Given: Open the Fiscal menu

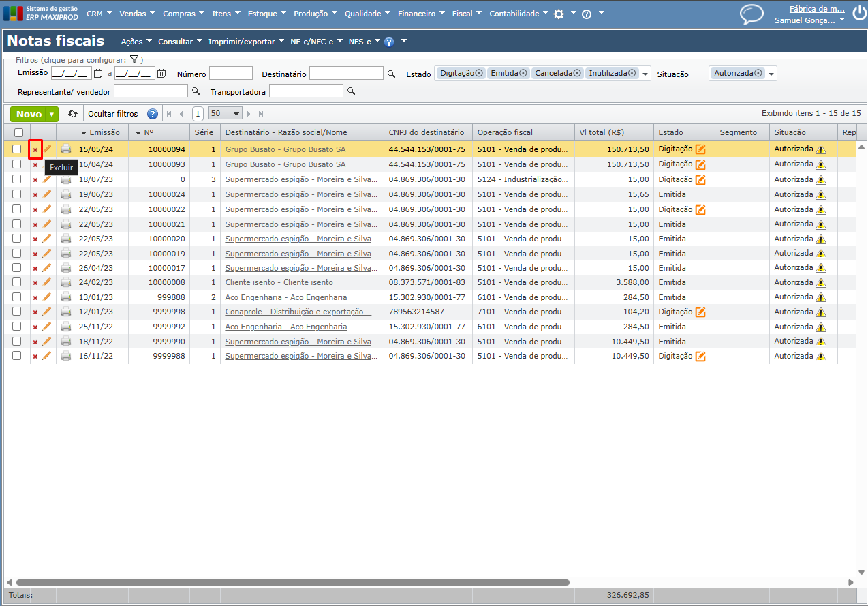Looking at the screenshot, I should click(467, 14).
